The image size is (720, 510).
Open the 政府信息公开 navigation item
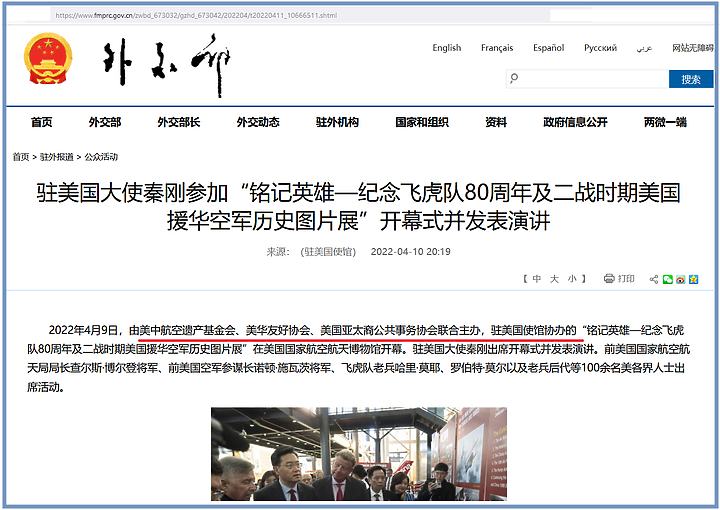pyautogui.click(x=575, y=122)
